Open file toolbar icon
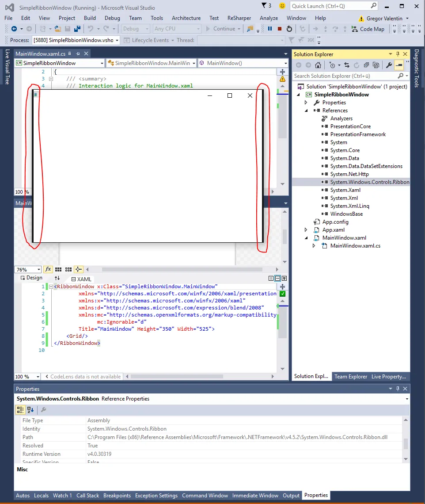This screenshot has height=504, width=425. [57, 29]
